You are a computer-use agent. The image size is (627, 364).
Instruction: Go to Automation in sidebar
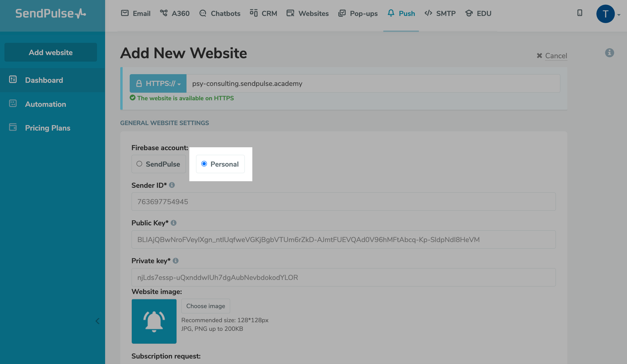[x=45, y=104]
